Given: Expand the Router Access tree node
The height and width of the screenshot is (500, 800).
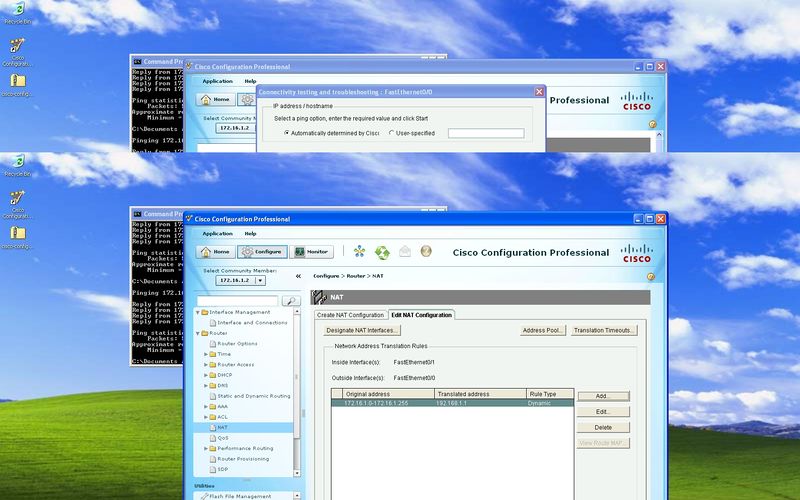Looking at the screenshot, I should tap(206, 365).
